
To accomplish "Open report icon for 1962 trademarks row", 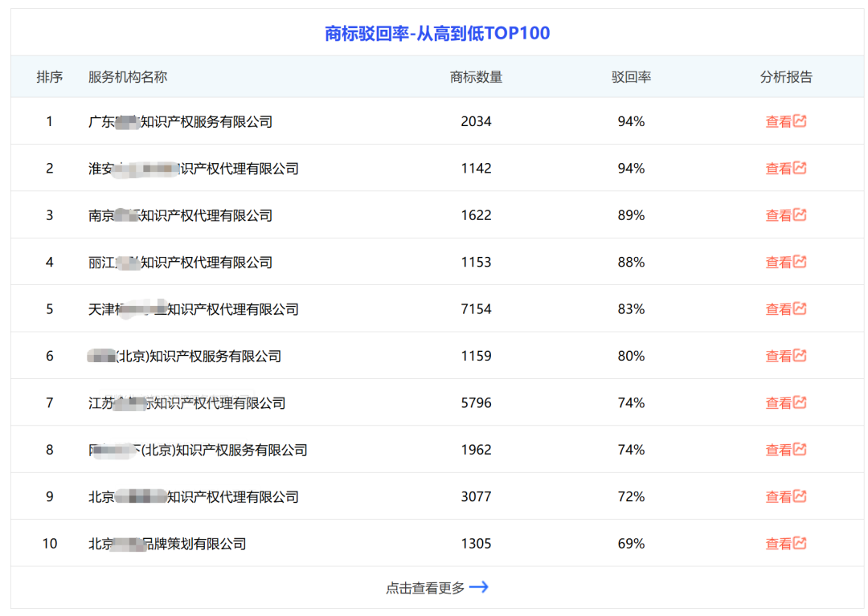I will [800, 450].
